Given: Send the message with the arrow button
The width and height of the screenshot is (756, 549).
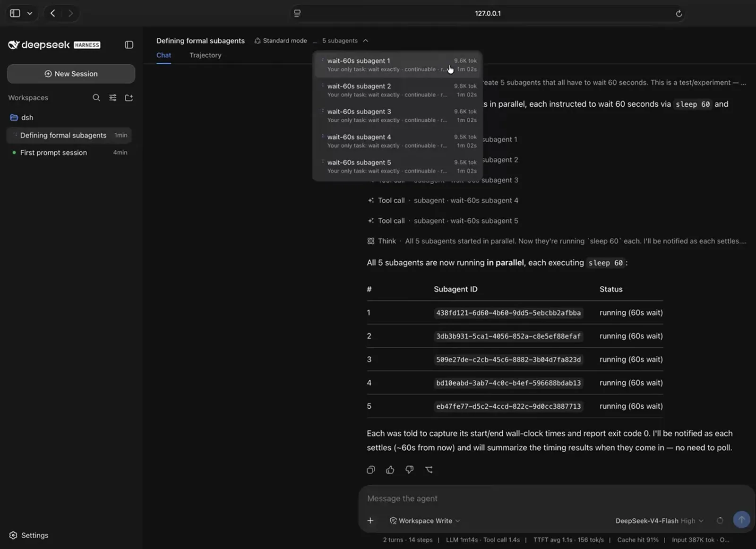Looking at the screenshot, I should [741, 520].
